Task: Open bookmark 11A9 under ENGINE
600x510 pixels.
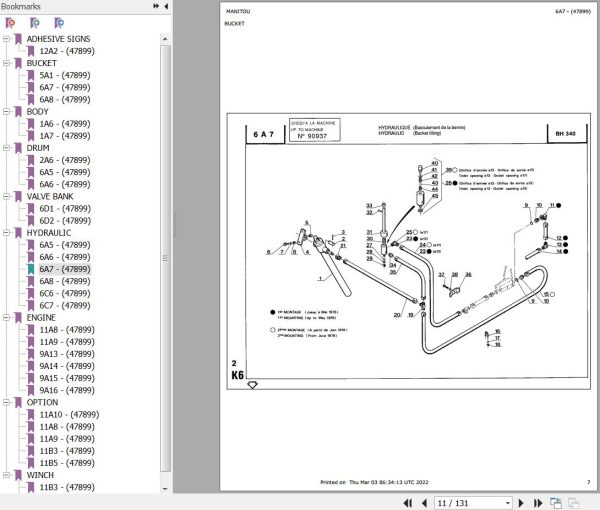Action: coord(67,342)
